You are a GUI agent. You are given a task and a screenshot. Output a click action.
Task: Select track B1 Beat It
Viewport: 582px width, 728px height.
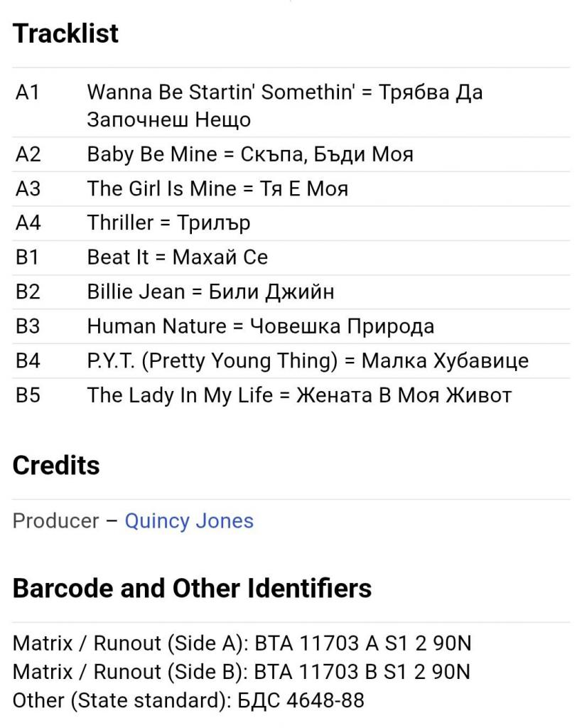(x=291, y=257)
